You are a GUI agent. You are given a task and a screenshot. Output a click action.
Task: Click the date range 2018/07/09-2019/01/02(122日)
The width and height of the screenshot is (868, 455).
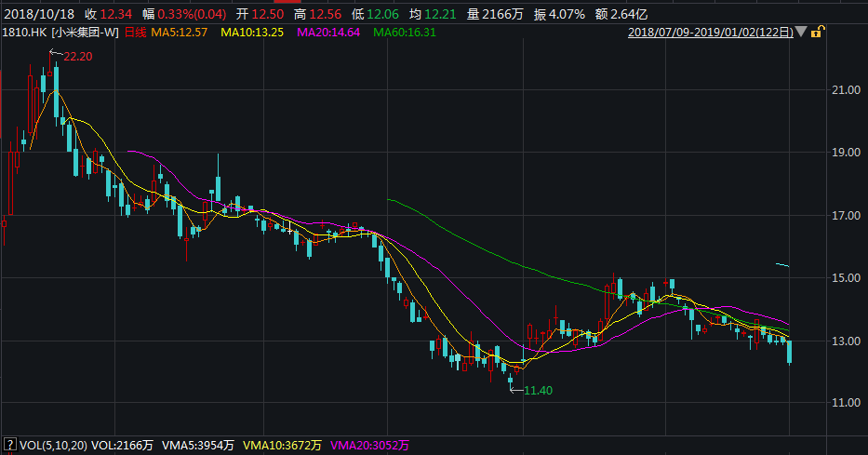tap(710, 33)
